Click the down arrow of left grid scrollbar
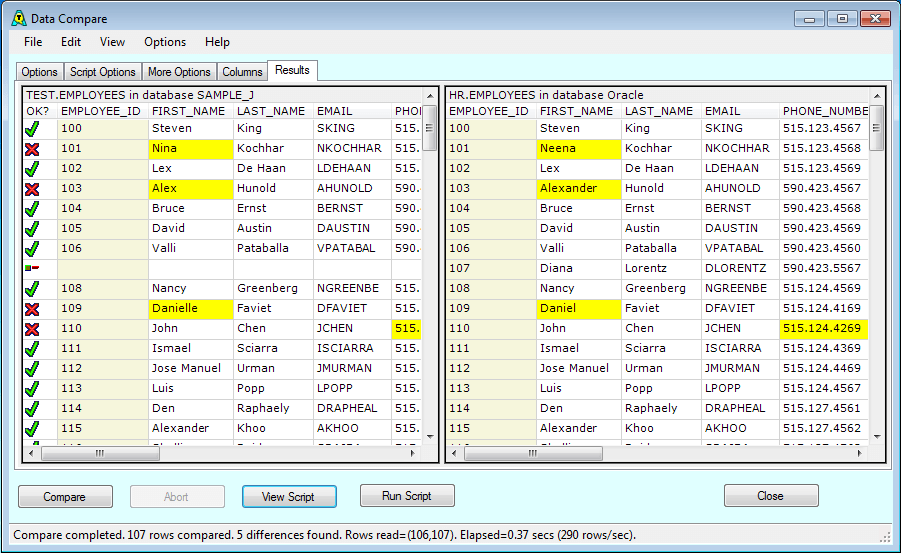The height and width of the screenshot is (553, 901). click(430, 437)
